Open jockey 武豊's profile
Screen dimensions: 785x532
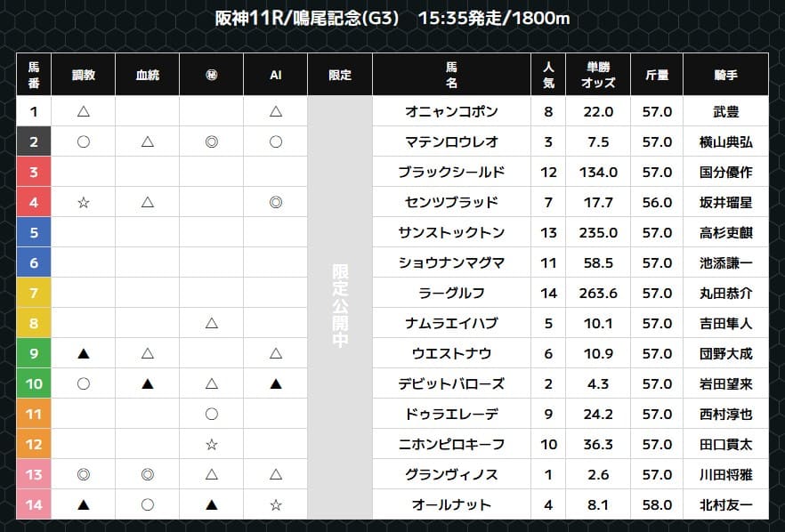point(725,111)
